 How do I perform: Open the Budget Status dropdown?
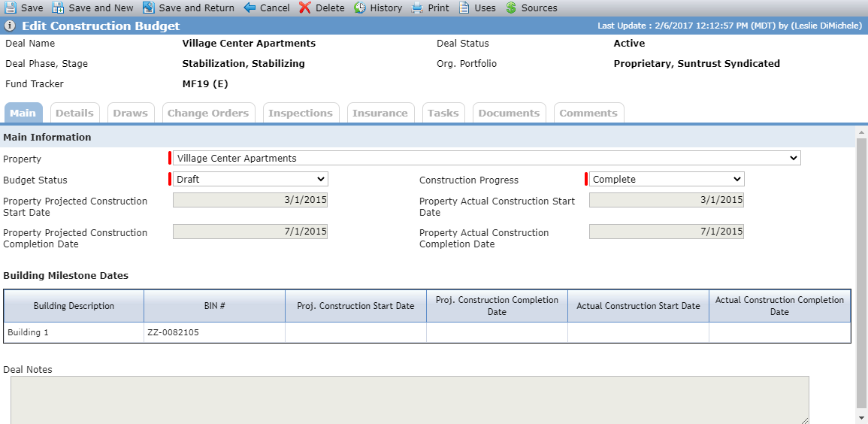(x=250, y=180)
